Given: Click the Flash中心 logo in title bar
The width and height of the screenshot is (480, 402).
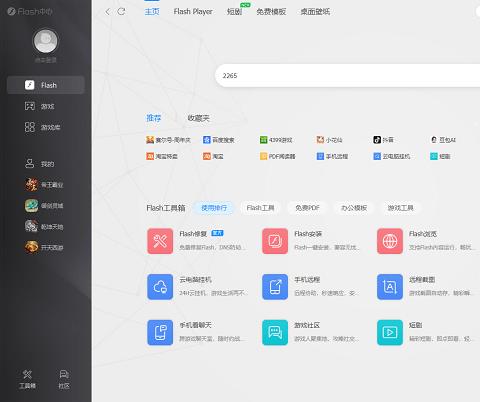Looking at the screenshot, I should (x=30, y=12).
